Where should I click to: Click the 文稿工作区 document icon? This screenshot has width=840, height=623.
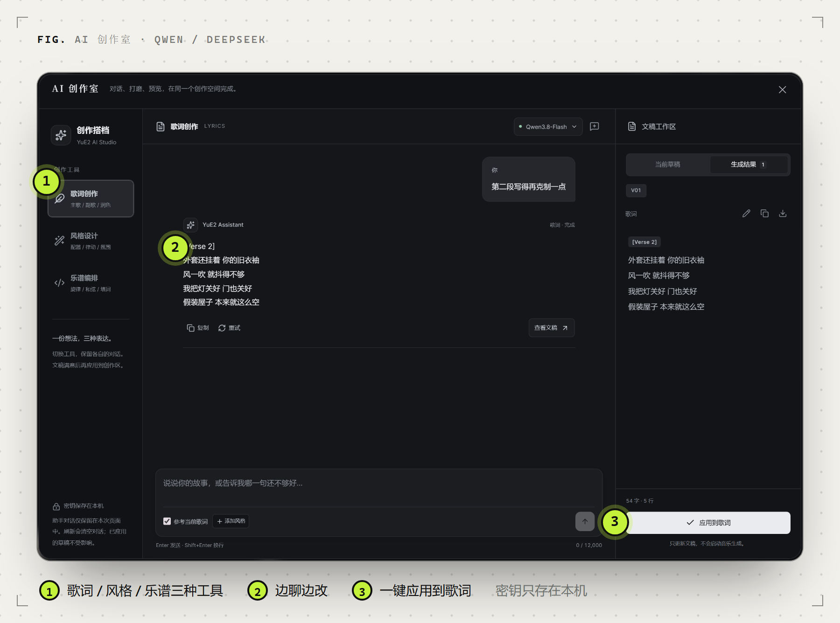tap(632, 126)
